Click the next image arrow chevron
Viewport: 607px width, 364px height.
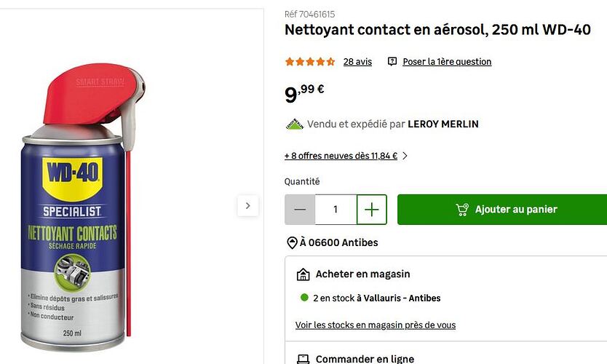pos(247,206)
